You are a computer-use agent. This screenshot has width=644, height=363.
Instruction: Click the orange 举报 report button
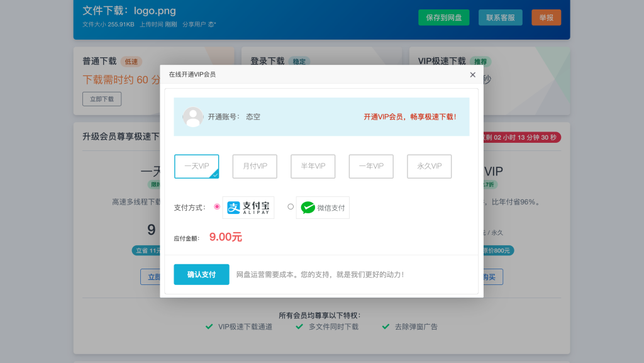[546, 17]
